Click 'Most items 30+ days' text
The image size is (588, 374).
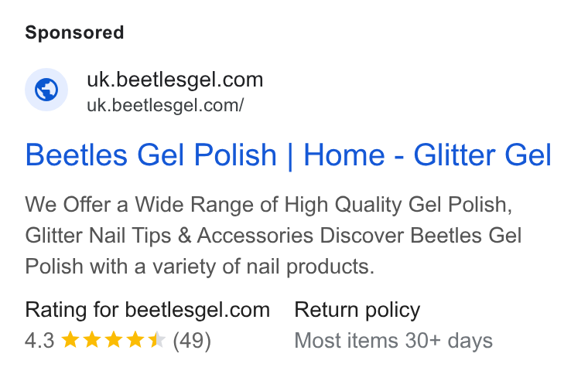pyautogui.click(x=393, y=341)
